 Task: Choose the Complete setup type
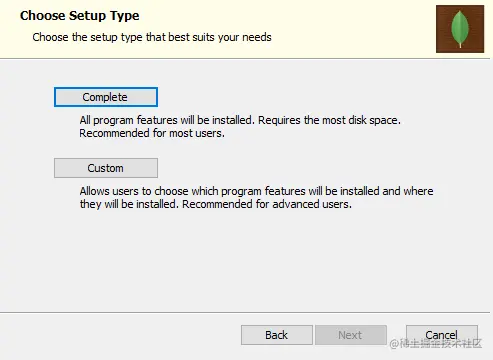106,97
